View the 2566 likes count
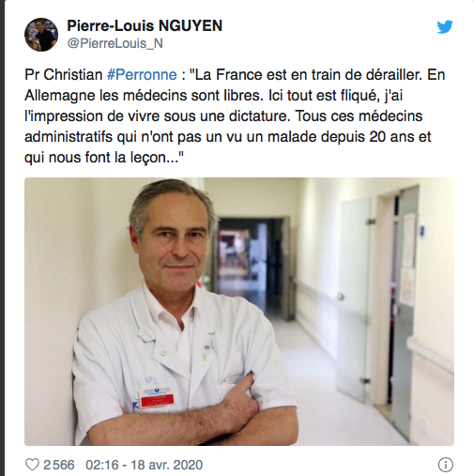The image size is (473, 476). (x=59, y=465)
